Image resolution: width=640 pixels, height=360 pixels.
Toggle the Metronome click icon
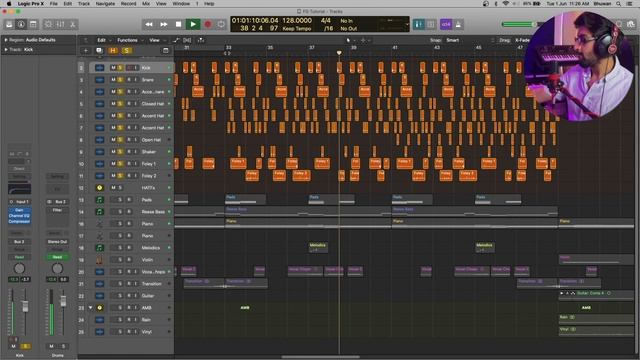458,24
